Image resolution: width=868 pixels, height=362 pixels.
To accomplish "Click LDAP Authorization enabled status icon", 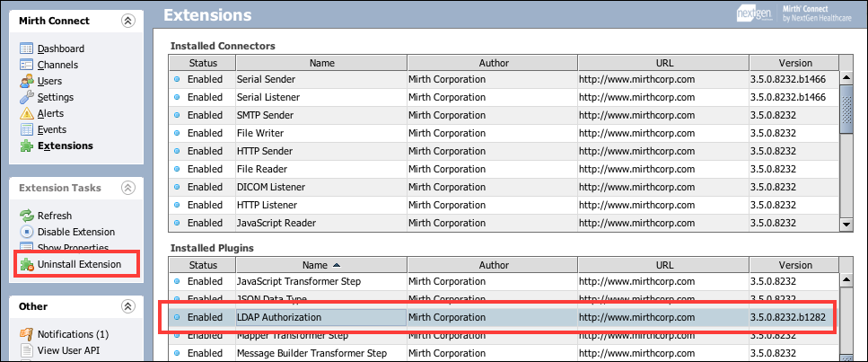I will (177, 318).
